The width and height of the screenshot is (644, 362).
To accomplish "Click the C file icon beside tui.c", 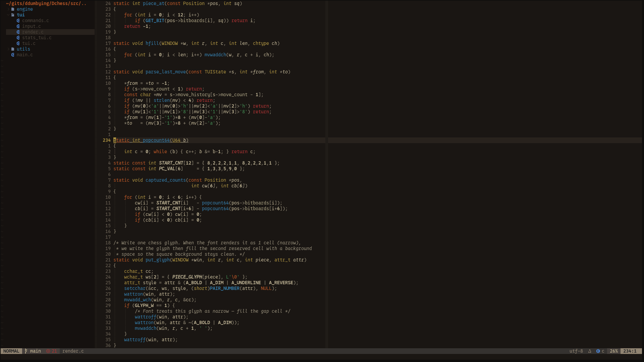I will [x=18, y=44].
